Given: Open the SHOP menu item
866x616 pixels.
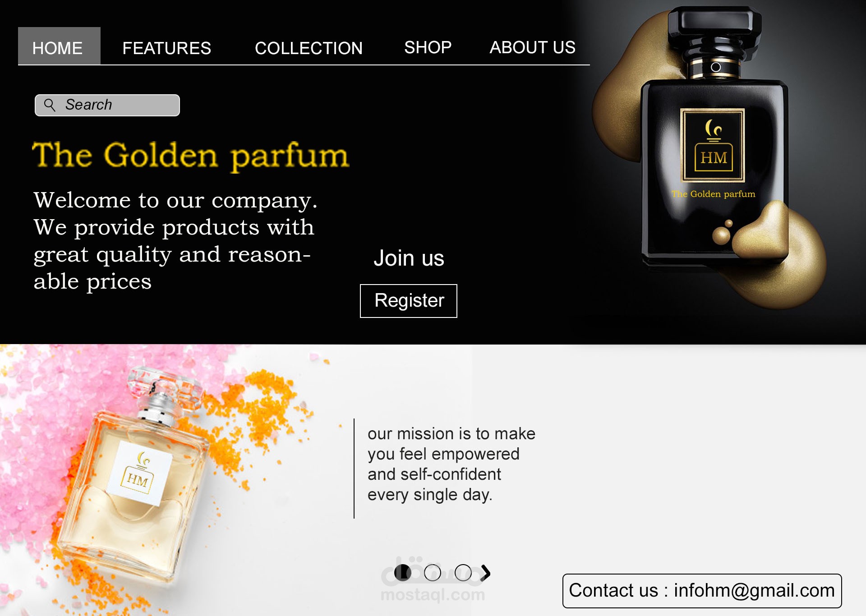Looking at the screenshot, I should pos(428,47).
